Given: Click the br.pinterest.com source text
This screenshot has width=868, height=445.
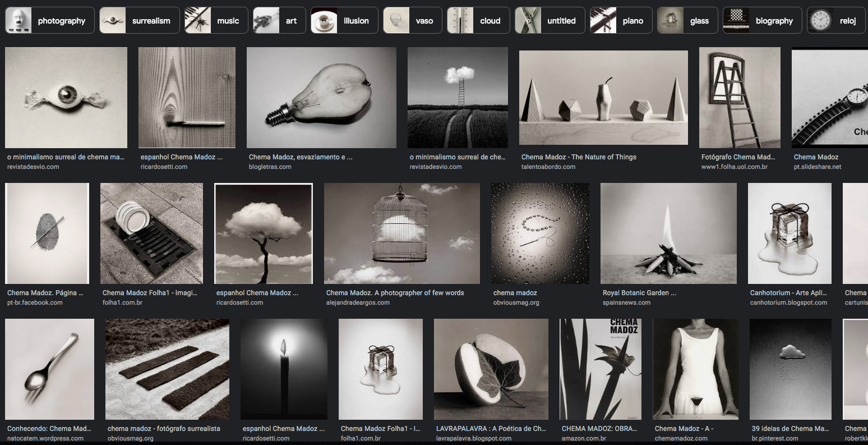Looking at the screenshot, I should (775, 438).
